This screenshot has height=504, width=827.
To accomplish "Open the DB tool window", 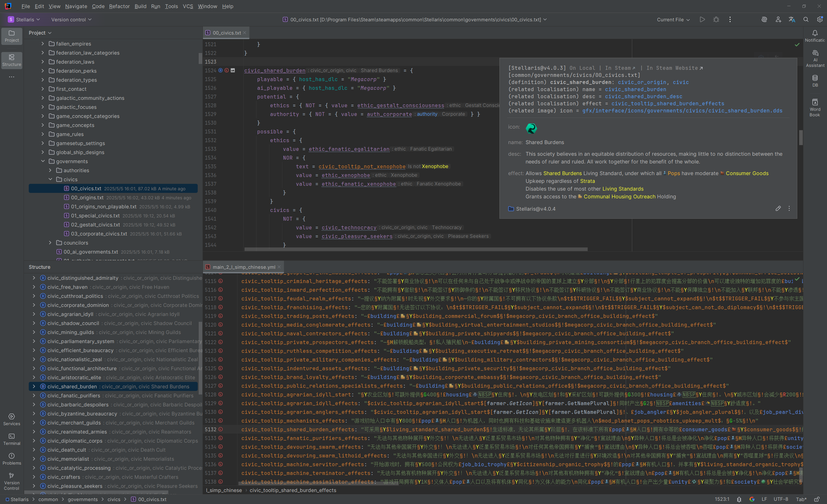I will pos(815,81).
